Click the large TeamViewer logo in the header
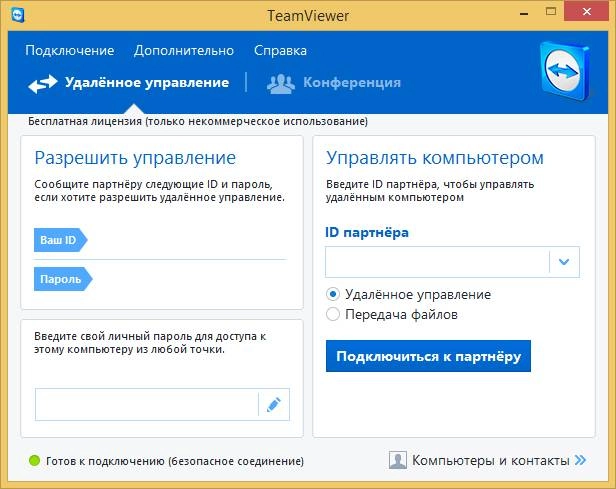 [x=565, y=71]
